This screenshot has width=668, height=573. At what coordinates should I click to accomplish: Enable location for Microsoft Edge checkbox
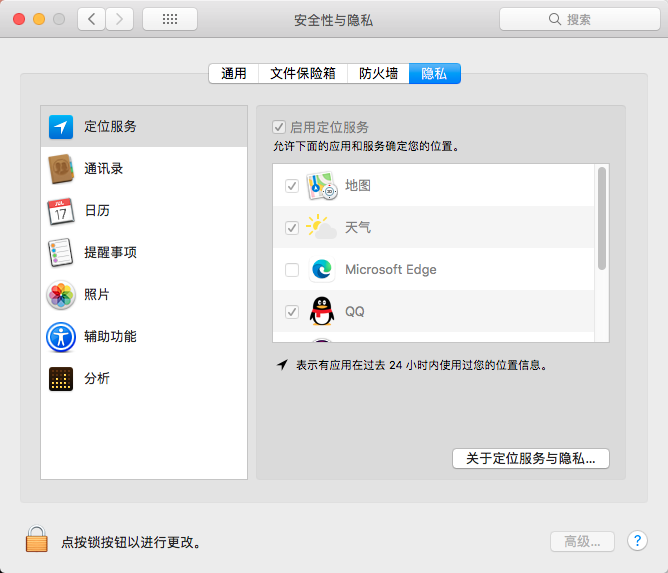pyautogui.click(x=292, y=270)
